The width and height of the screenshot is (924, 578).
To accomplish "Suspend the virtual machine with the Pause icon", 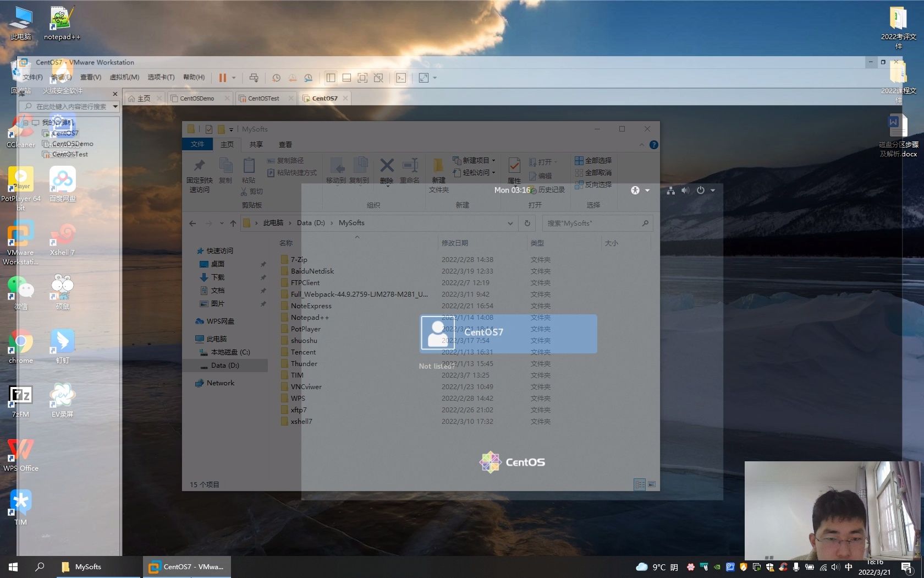I will click(223, 78).
